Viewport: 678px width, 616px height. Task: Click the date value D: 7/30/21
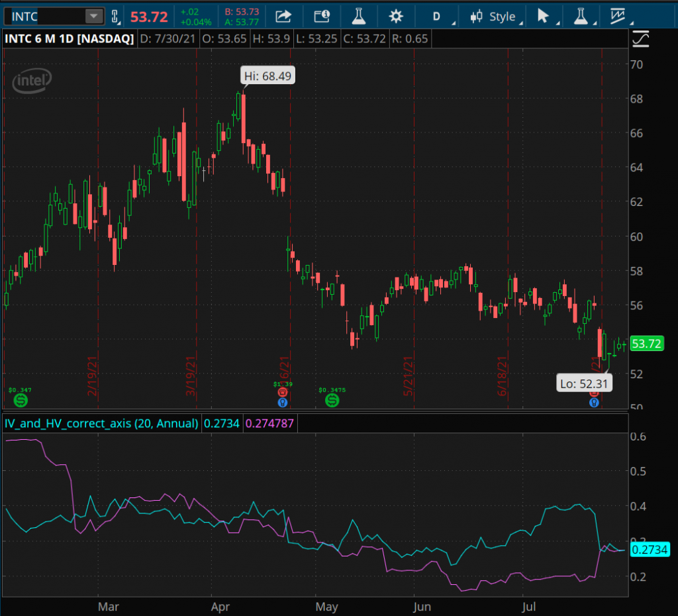pyautogui.click(x=168, y=39)
